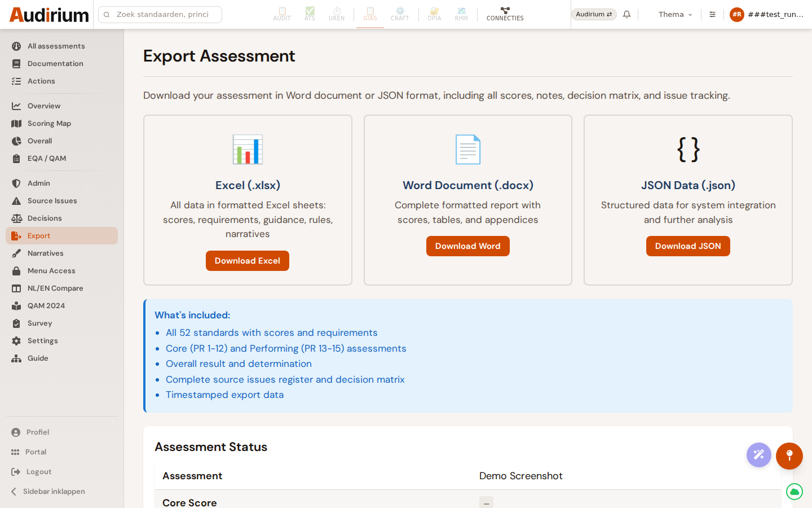Click Download Excel button
Screen dimensions: 812x508
click(x=248, y=261)
